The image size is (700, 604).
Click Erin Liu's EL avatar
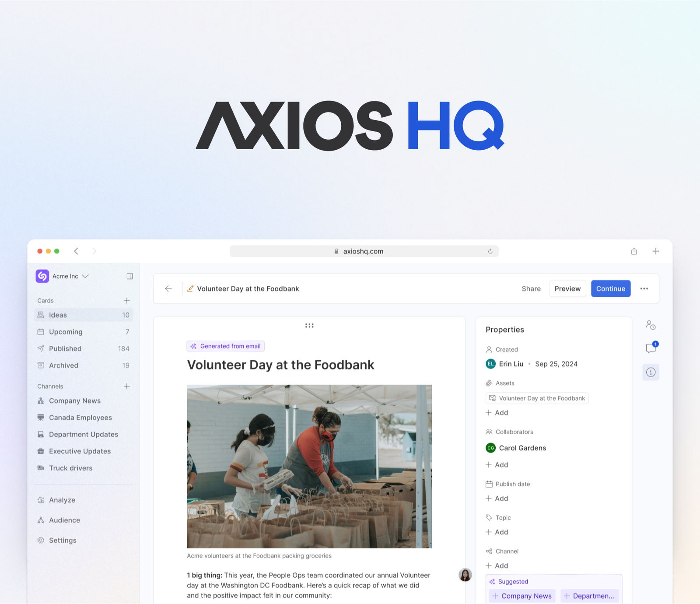(491, 364)
